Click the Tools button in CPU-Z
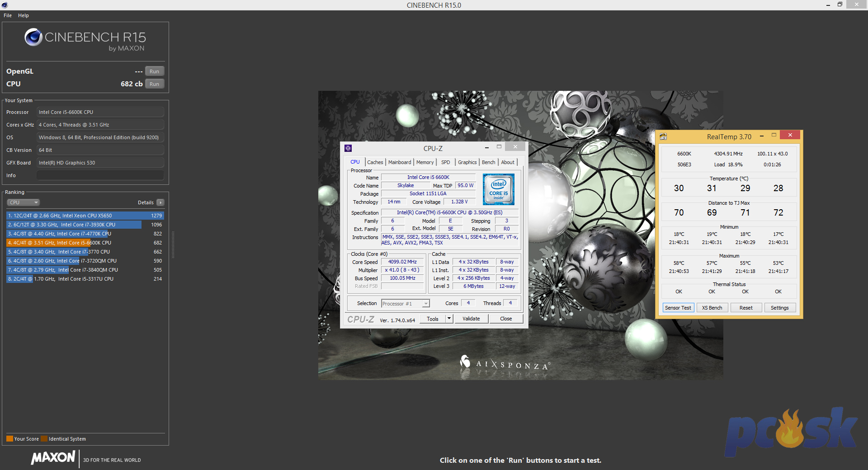Image resolution: width=868 pixels, height=470 pixels. [x=433, y=319]
